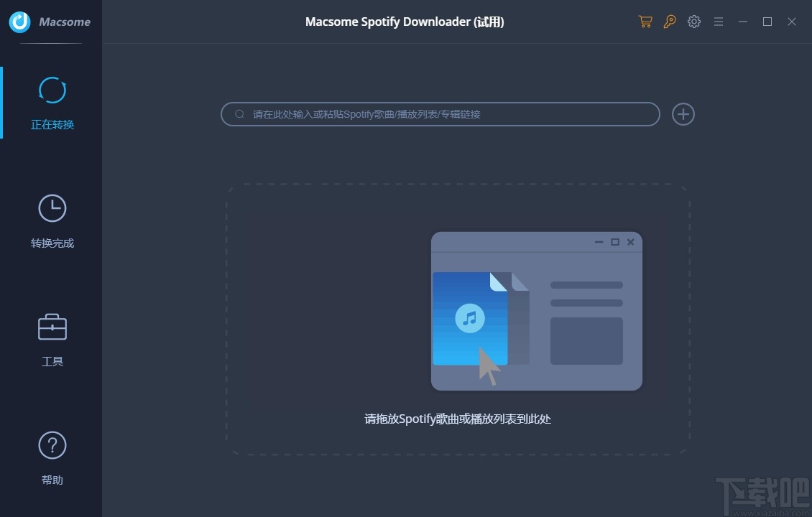Image resolution: width=812 pixels, height=517 pixels.
Task: Click the search magnifier icon in search bar
Action: (x=238, y=113)
